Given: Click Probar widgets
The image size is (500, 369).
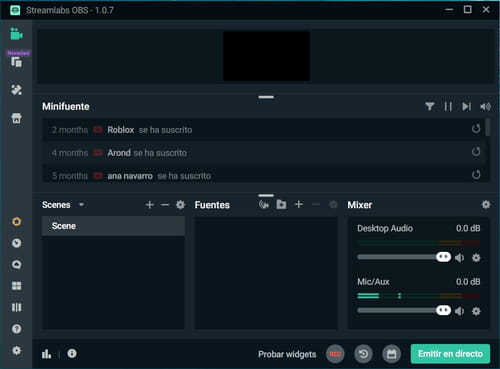Looking at the screenshot, I should (x=287, y=354).
